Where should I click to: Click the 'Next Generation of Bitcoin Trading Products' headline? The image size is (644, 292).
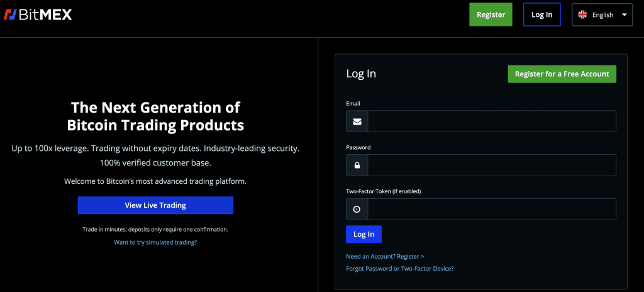coord(155,116)
